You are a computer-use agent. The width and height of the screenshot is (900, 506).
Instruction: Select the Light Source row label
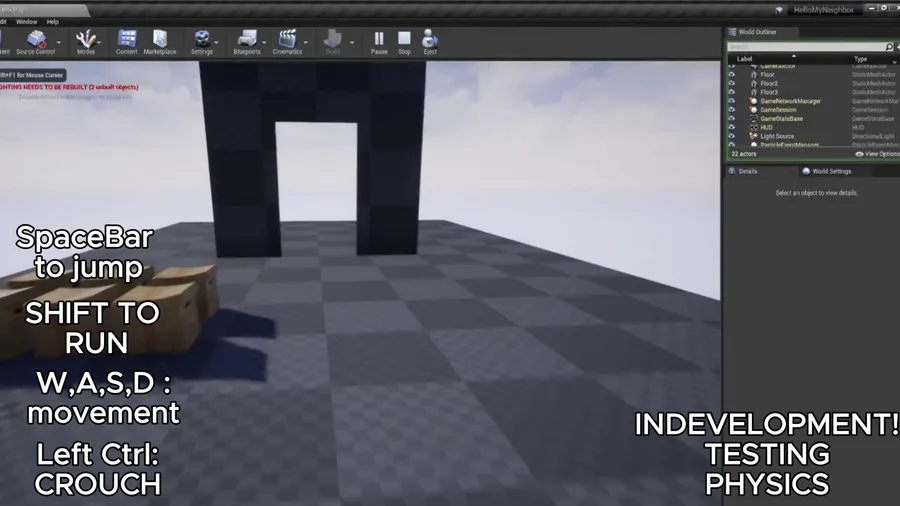click(777, 136)
